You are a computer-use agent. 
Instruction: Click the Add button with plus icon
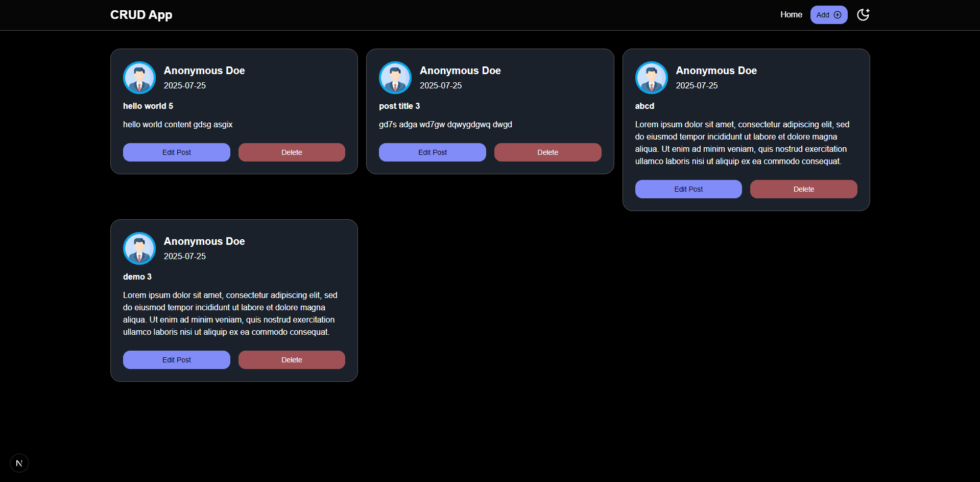point(828,15)
